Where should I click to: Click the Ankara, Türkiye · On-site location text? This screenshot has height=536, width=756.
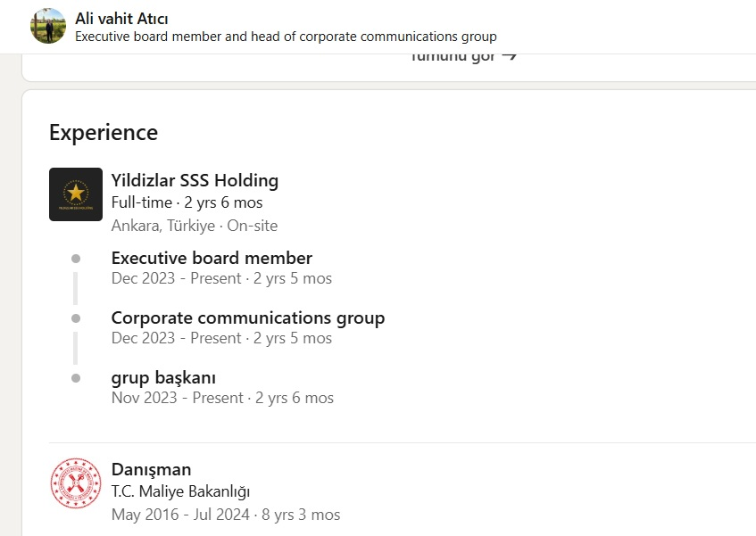tap(195, 226)
